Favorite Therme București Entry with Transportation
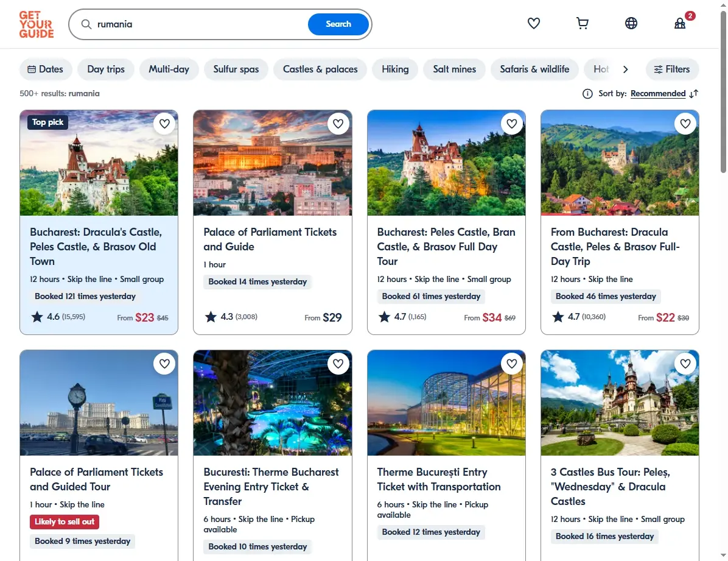The width and height of the screenshot is (728, 561). [512, 364]
